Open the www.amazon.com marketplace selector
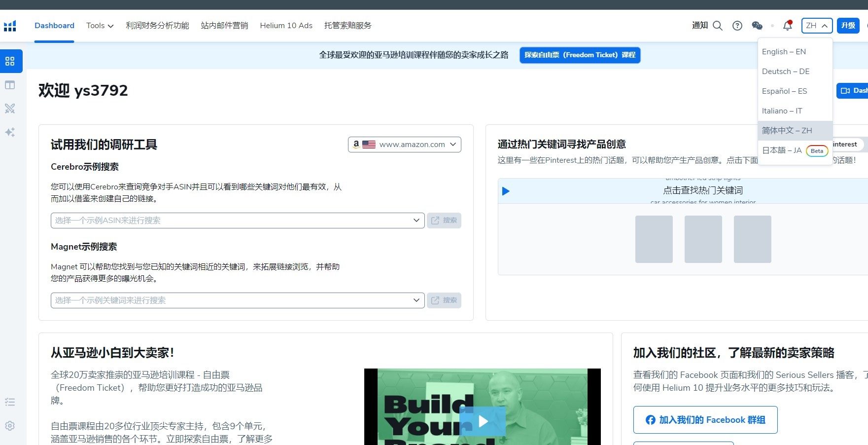868x445 pixels. (x=404, y=145)
